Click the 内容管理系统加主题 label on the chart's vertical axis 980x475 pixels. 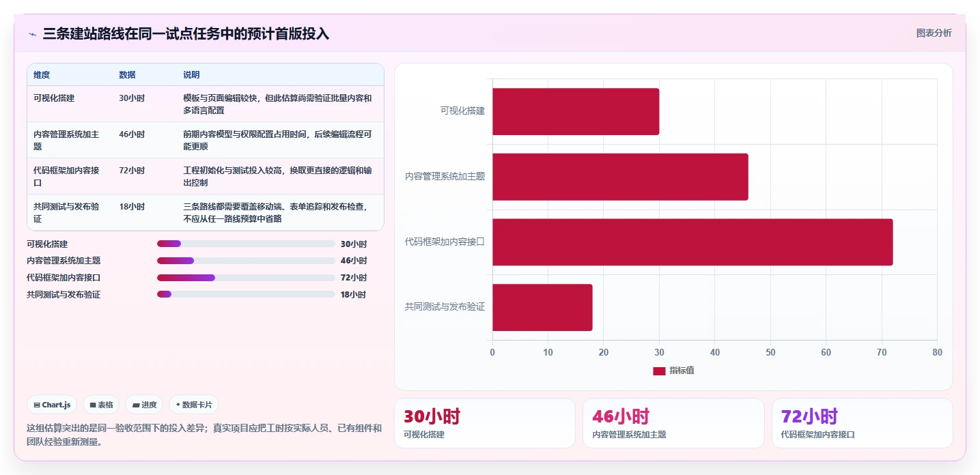(x=445, y=176)
